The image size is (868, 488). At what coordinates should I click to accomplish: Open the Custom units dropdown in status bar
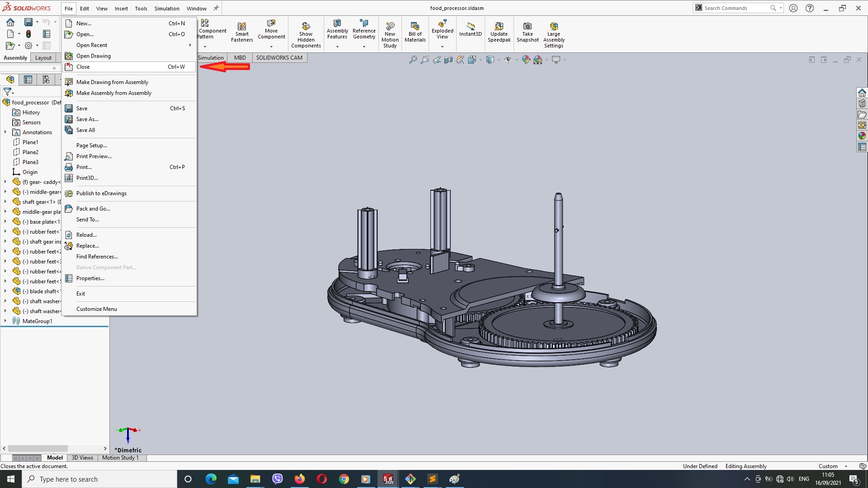[846, 466]
